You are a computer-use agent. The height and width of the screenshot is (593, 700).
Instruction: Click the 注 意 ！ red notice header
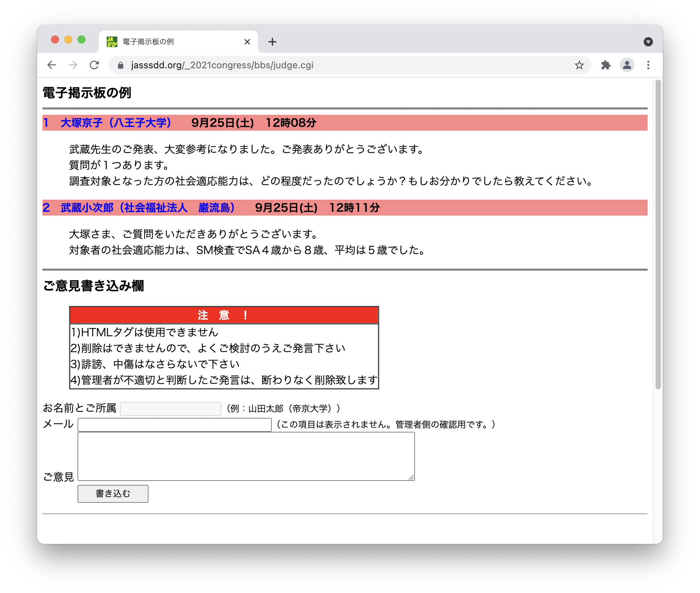pyautogui.click(x=224, y=315)
